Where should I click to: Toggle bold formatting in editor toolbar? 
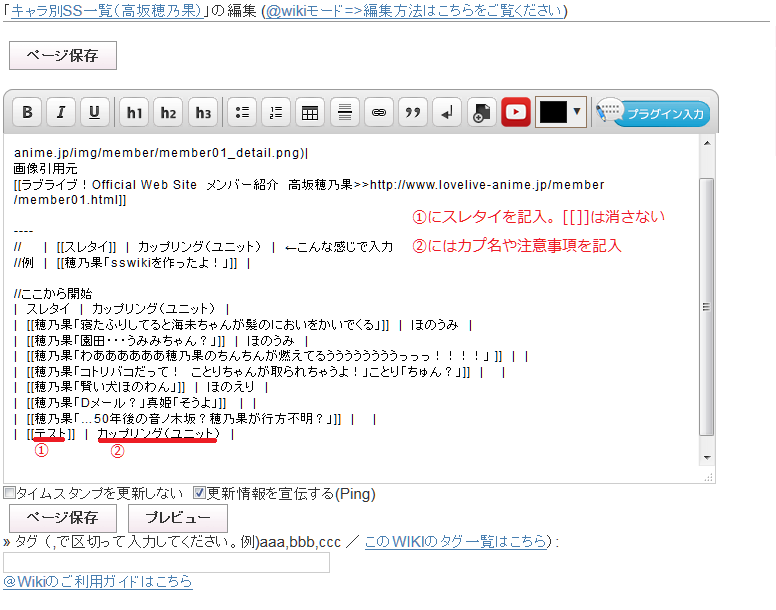[28, 113]
